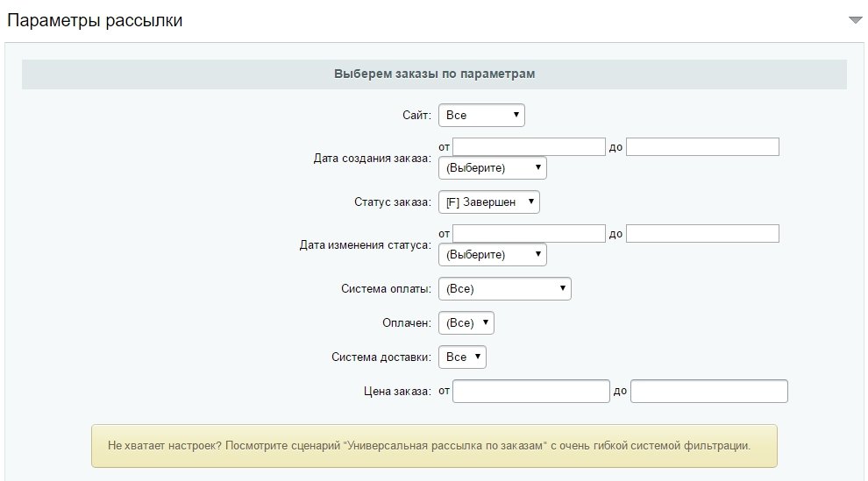
Task: Click the order creation date 'до' field
Action: coord(702,147)
